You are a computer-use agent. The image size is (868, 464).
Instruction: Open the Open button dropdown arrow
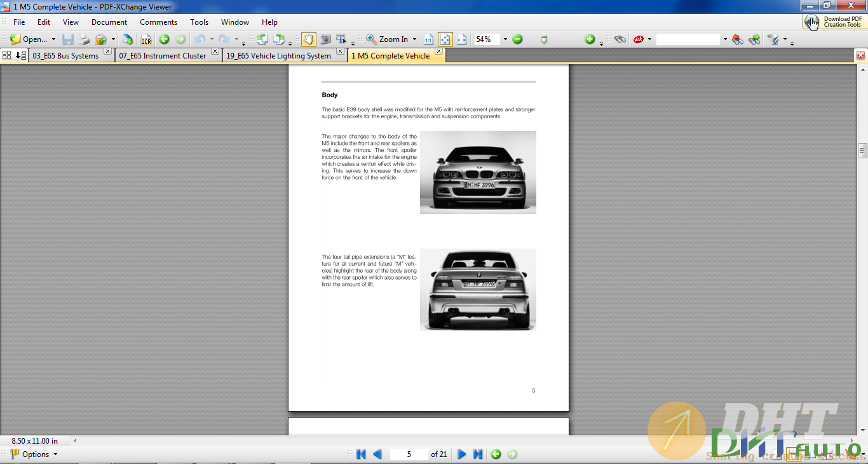tap(53, 39)
